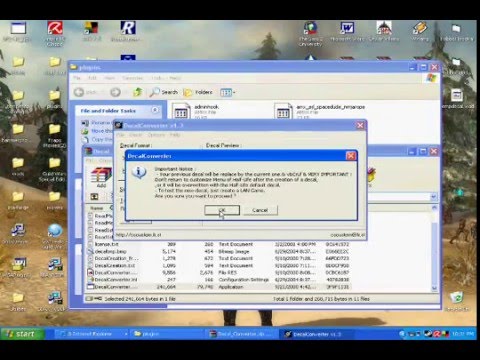The height and width of the screenshot is (360, 480).
Task: Open the Windows Start menu
Action: click(x=22, y=334)
